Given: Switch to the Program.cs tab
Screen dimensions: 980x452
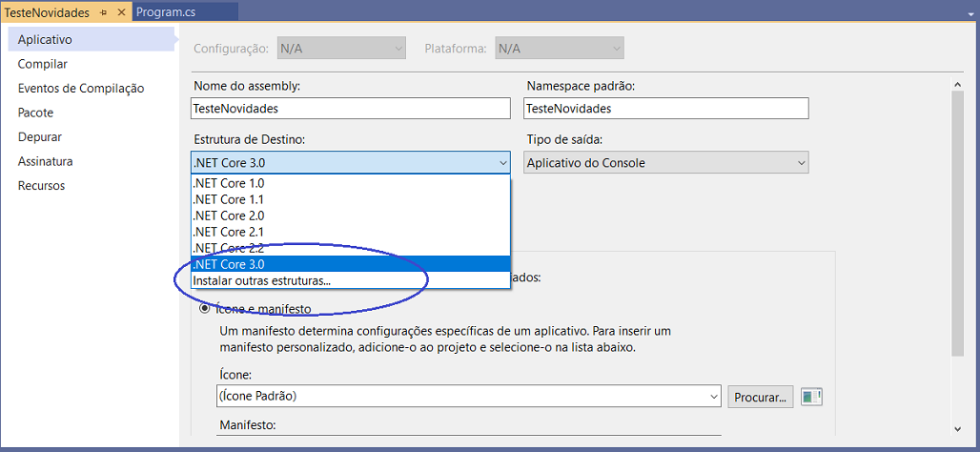Looking at the screenshot, I should [x=166, y=11].
